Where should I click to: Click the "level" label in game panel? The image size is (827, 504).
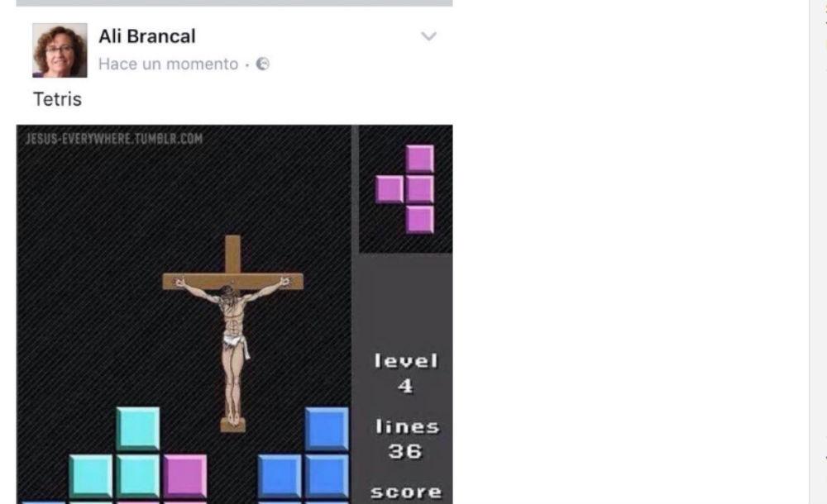pos(406,361)
